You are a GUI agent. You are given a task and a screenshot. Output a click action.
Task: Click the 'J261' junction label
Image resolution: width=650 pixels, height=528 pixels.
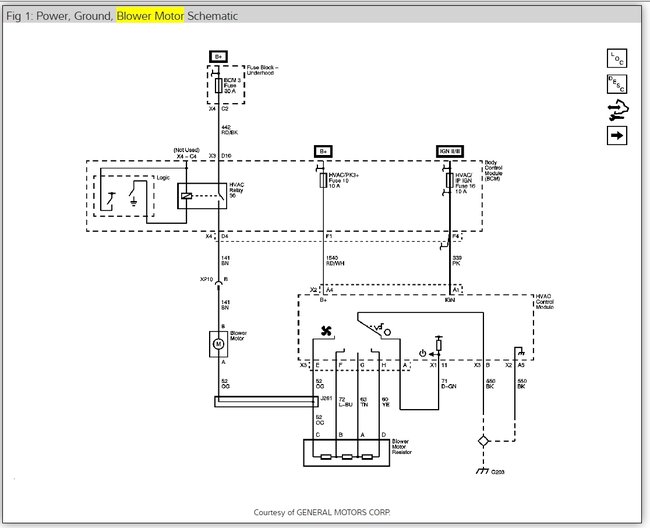[326, 399]
